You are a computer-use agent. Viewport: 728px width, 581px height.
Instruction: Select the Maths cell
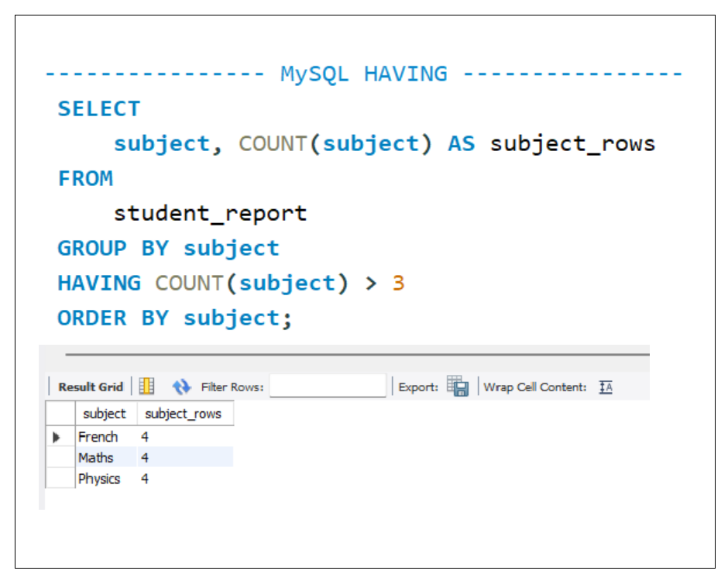click(96, 458)
